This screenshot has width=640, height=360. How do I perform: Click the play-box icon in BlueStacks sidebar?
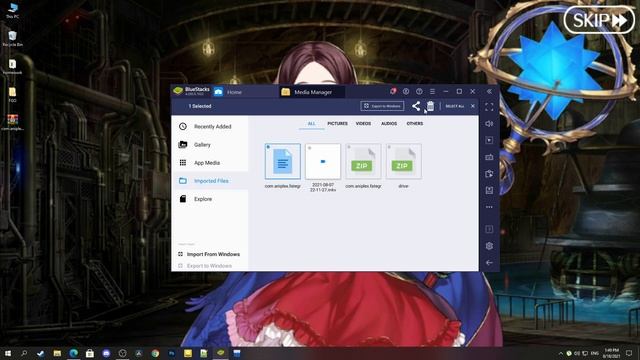tap(489, 140)
